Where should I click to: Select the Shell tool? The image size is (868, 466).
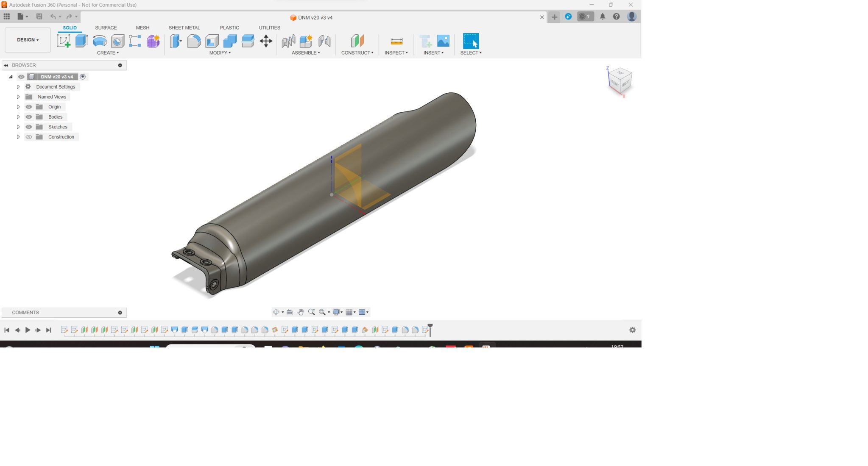[212, 41]
